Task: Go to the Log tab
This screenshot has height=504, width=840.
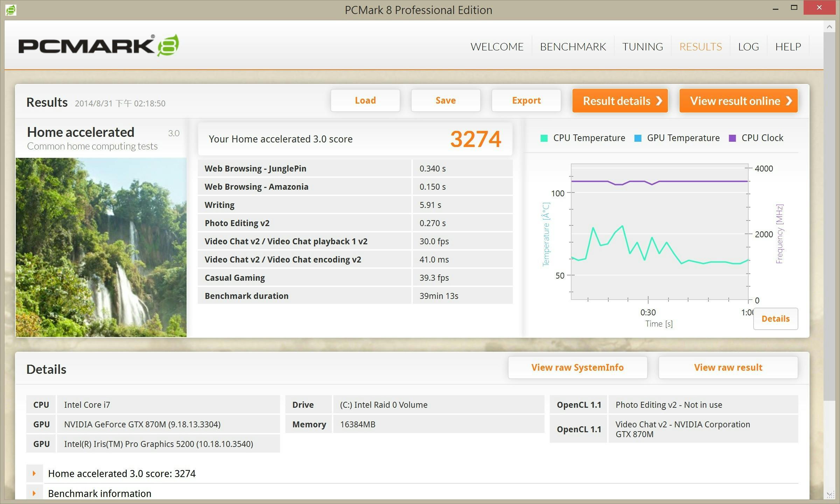Action: 748,47
